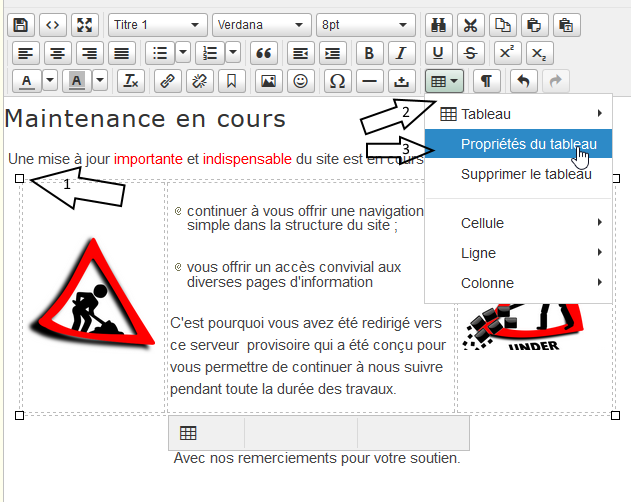Open the Find and replace binoculars tool
Viewport: 631px width, 502px height.
tap(439, 25)
